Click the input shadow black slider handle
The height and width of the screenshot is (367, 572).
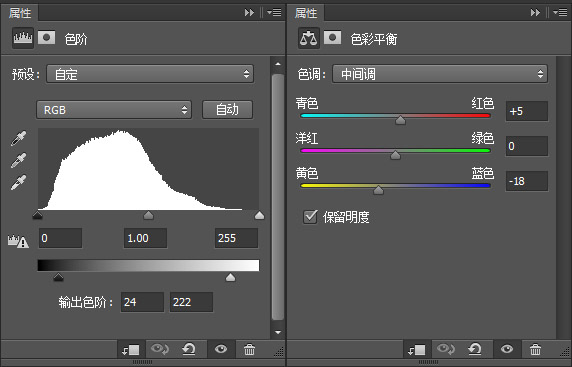pyautogui.click(x=38, y=216)
